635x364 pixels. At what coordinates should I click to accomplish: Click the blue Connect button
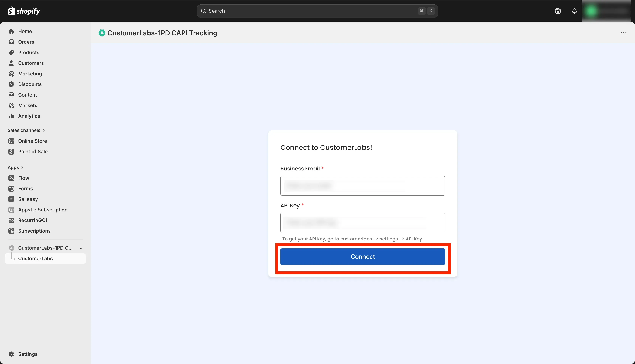click(363, 256)
